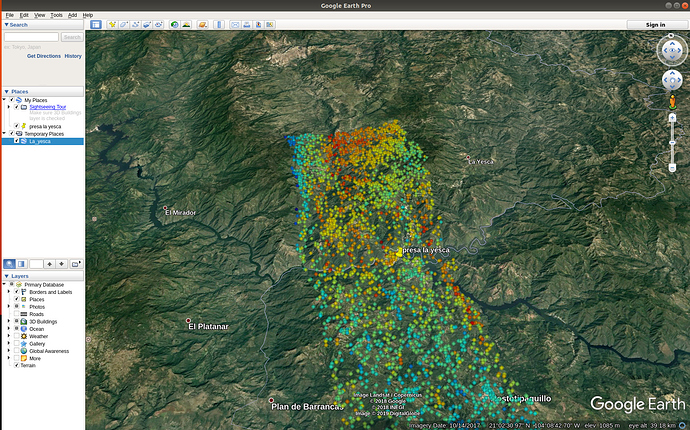The image size is (690, 430).
Task: Click the La Yesca town label on map
Action: (x=481, y=162)
